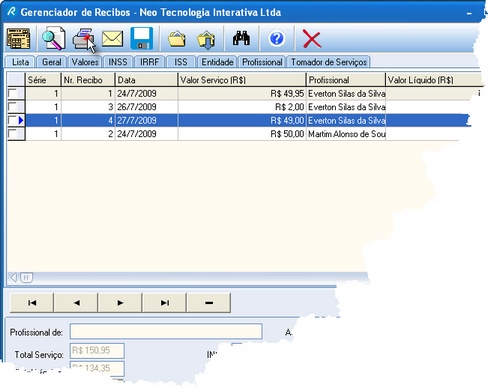Click the calendar grid toolbar icon
This screenshot has height=391, width=488.
[x=18, y=39]
